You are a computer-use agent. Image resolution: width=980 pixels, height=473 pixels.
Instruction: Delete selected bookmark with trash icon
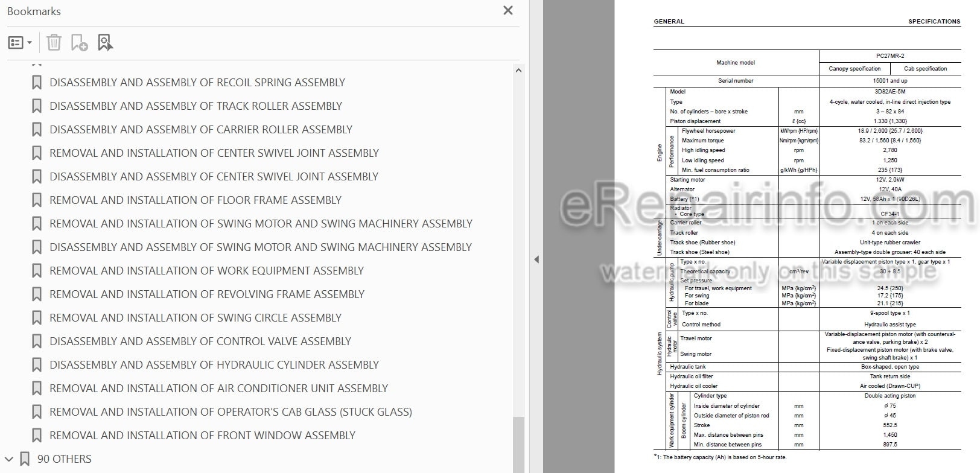[x=54, y=43]
